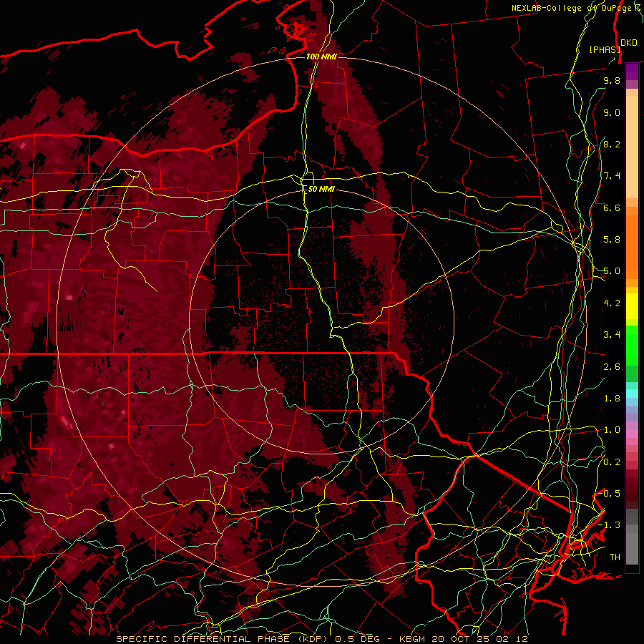
Task: Click the 9.0 scale label
Action: point(612,112)
